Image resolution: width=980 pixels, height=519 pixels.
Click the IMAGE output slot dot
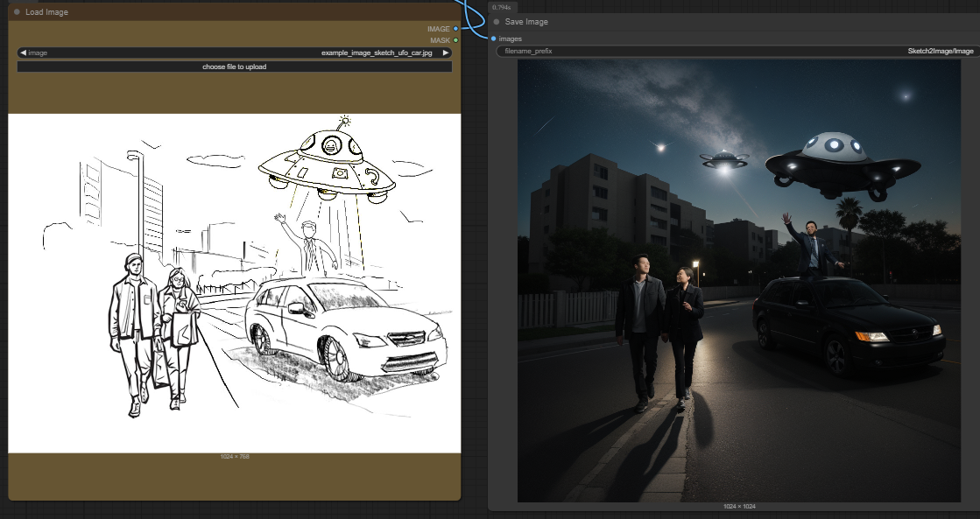tap(455, 29)
